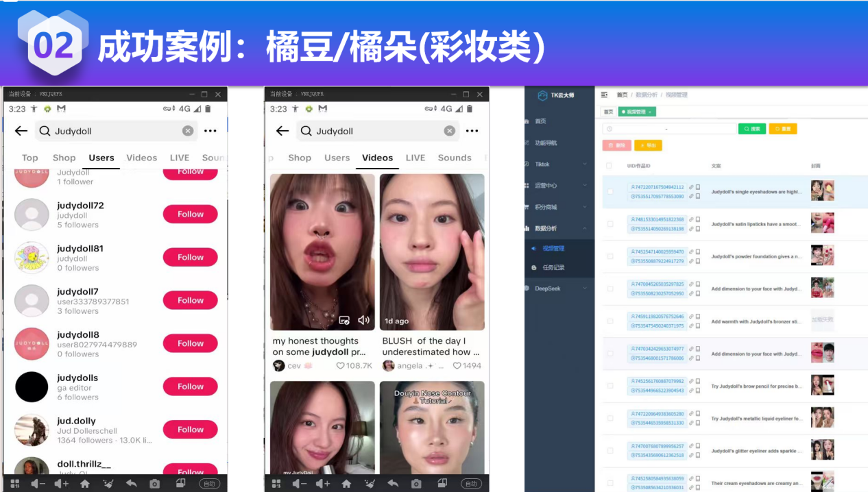Toggle the 自动 button on the left emulator toolbar

click(x=209, y=484)
